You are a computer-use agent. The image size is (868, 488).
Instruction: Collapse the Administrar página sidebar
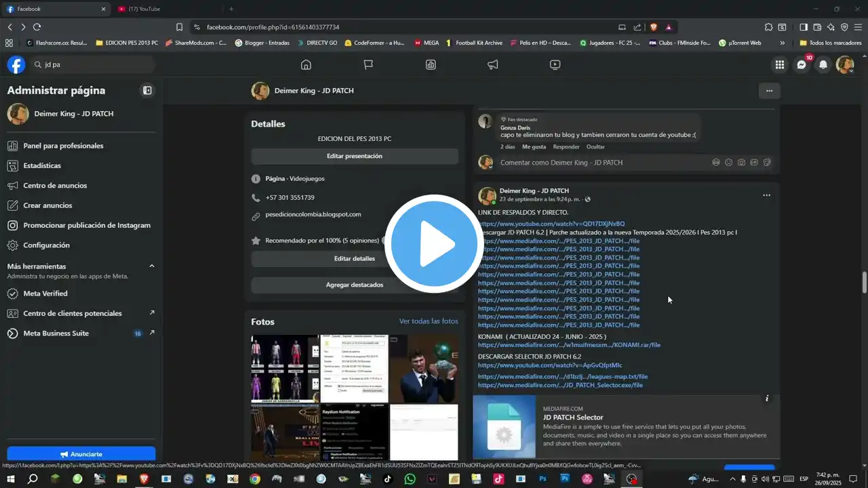point(147,90)
